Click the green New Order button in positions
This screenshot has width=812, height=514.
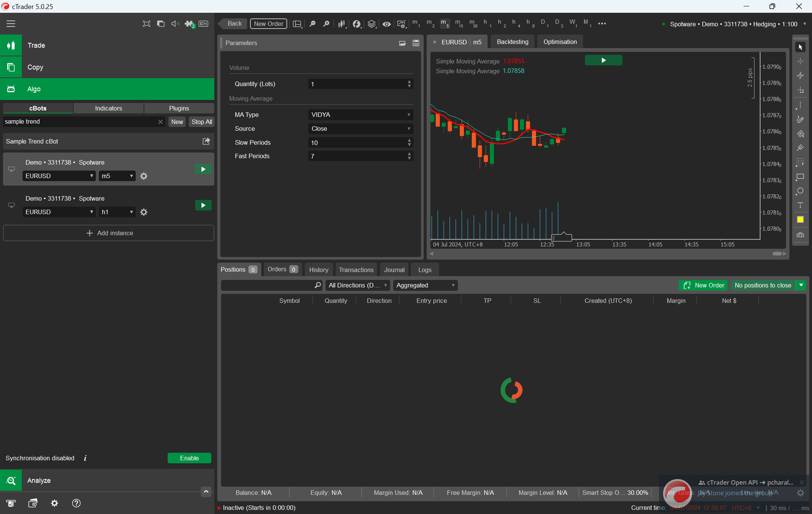703,285
